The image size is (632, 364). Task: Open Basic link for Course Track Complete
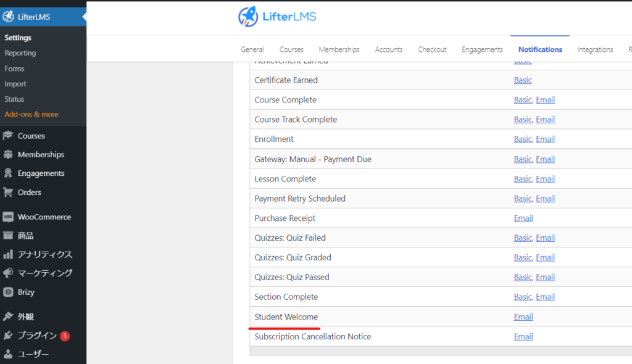tap(523, 120)
